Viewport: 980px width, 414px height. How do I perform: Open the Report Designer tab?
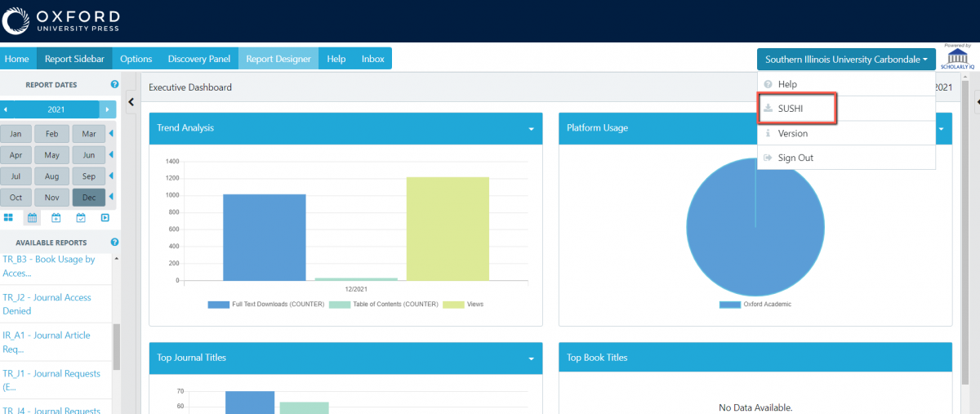point(278,59)
